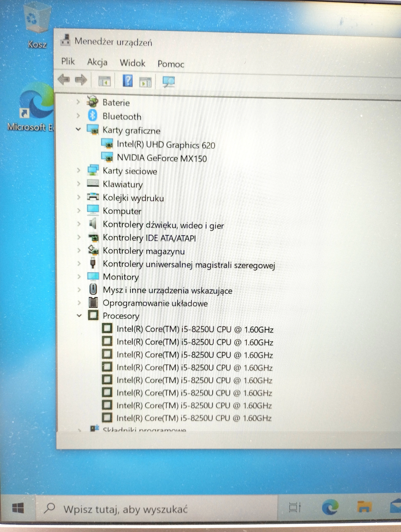Screen dimensions: 401x532
Task: Open the Widok menu
Action: click(x=132, y=63)
